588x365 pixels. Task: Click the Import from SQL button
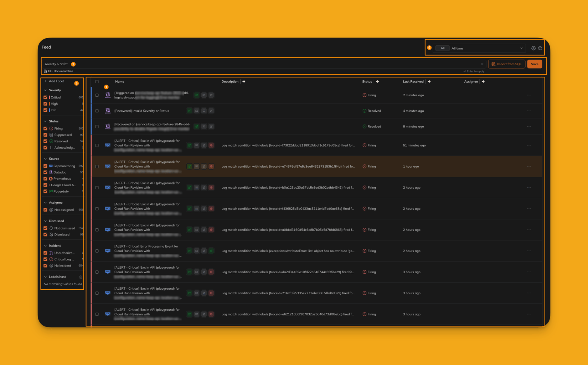click(506, 64)
